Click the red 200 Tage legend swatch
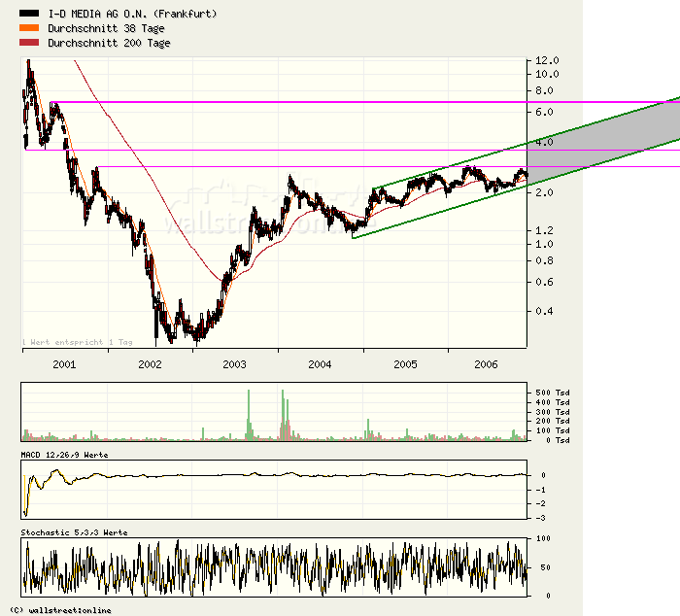The image size is (680, 616). coord(30,43)
